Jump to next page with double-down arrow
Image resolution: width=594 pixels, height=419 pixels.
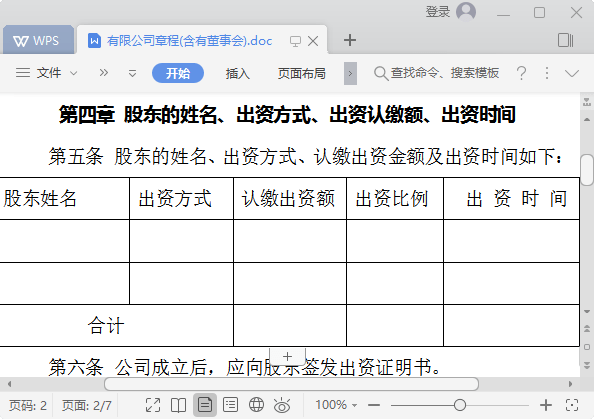pyautogui.click(x=587, y=365)
